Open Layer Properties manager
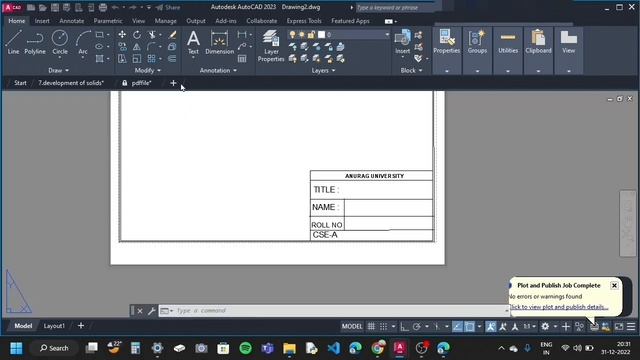Screen dimensions: 640x360 click(x=271, y=46)
